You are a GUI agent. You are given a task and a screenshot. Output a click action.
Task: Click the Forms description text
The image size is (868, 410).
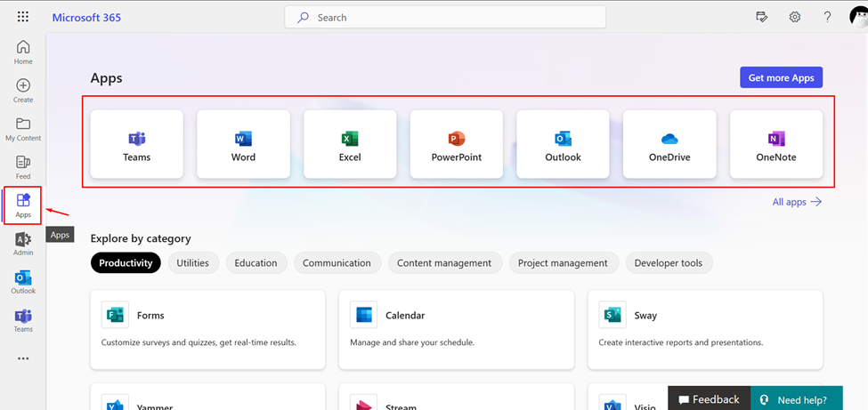tap(199, 342)
